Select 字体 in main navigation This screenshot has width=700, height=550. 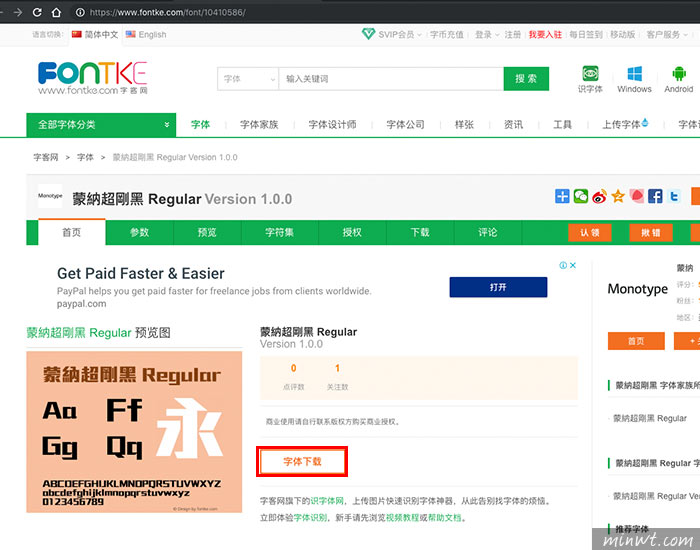(x=200, y=125)
